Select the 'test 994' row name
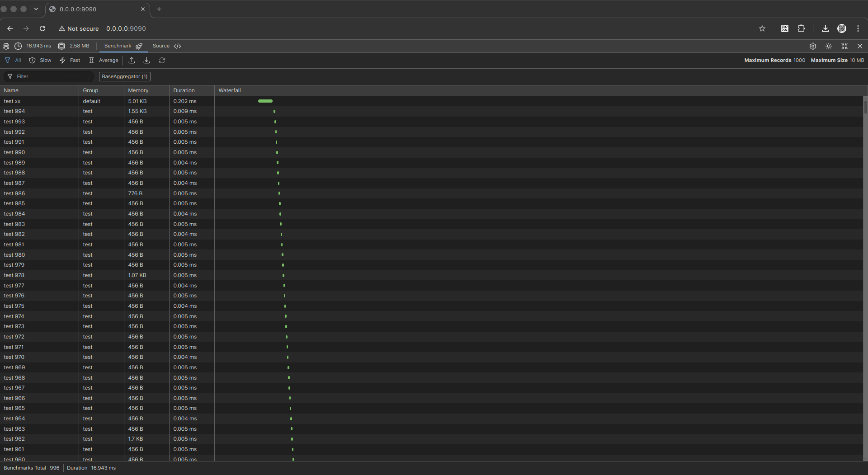Screen dimensions: 868x475 click(x=14, y=111)
